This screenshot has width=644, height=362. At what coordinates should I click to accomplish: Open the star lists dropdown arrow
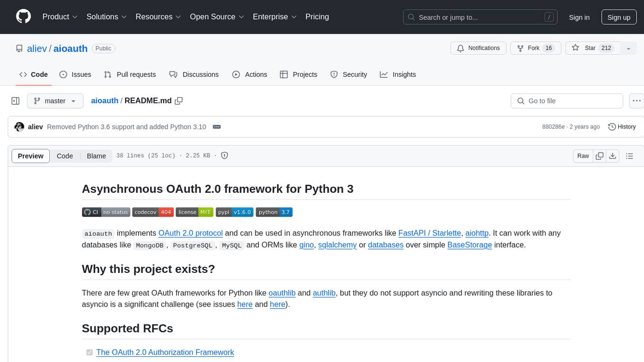[628, 48]
